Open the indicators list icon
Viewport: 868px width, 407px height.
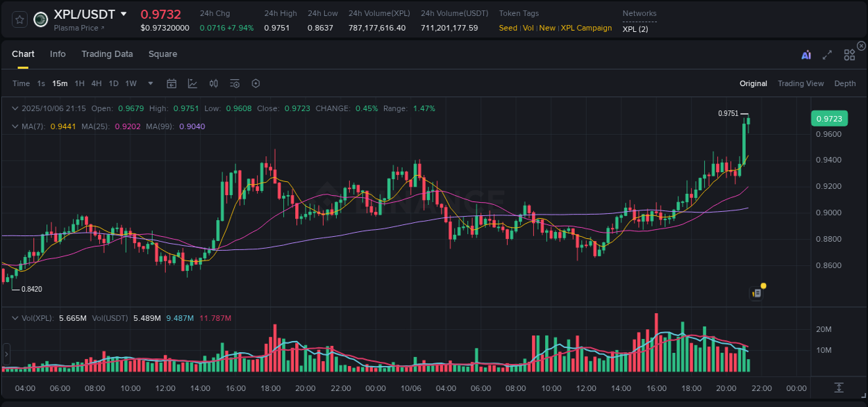click(x=234, y=83)
